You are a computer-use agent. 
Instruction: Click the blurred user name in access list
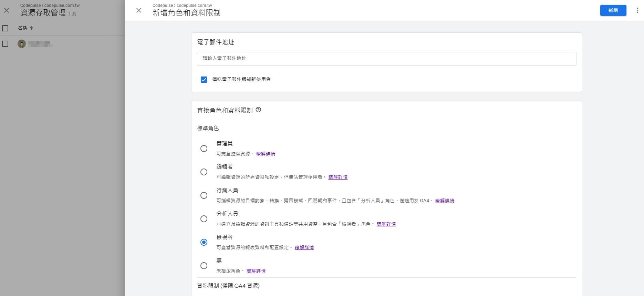(40, 44)
